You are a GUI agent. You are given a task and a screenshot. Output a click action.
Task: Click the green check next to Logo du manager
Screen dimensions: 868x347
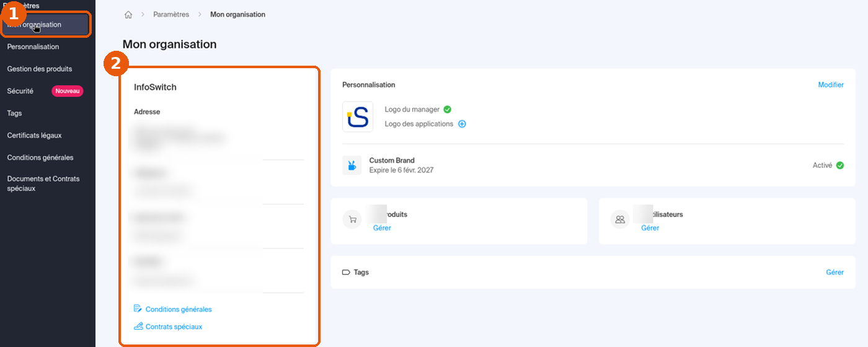[x=447, y=110]
